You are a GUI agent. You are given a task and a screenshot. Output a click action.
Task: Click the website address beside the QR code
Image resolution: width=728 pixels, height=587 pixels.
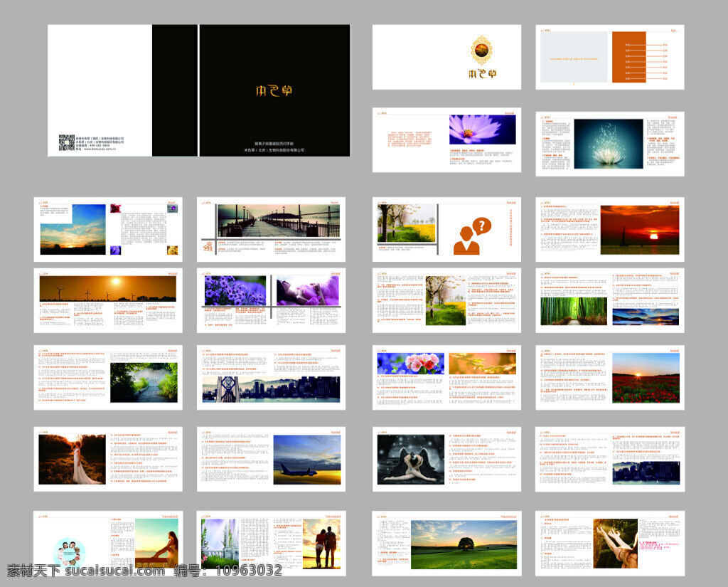coord(97,149)
